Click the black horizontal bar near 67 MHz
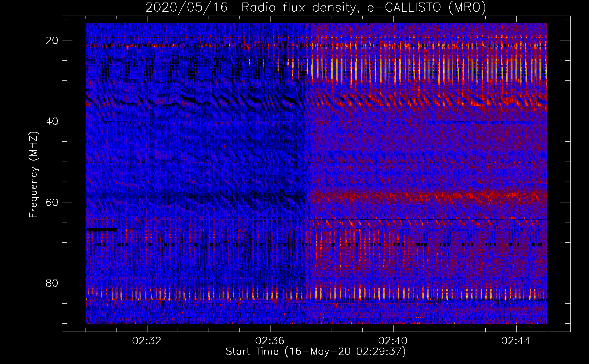This screenshot has width=589, height=364. tap(102, 229)
